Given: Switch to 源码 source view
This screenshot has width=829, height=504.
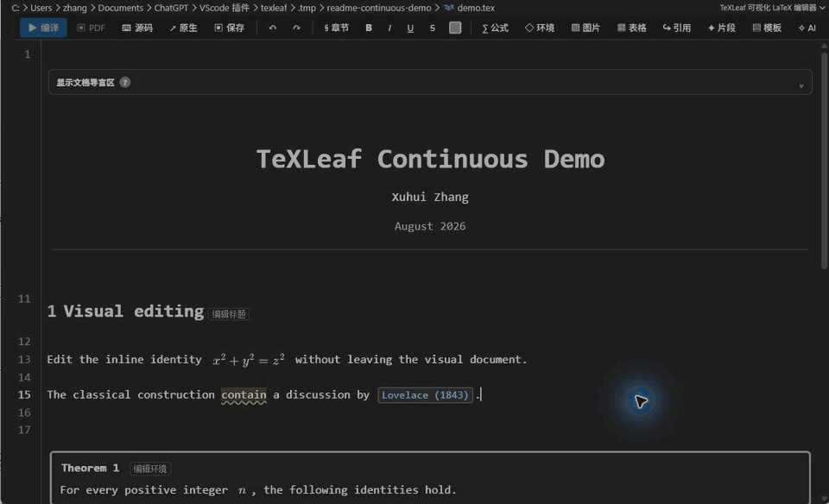Looking at the screenshot, I should 137,28.
